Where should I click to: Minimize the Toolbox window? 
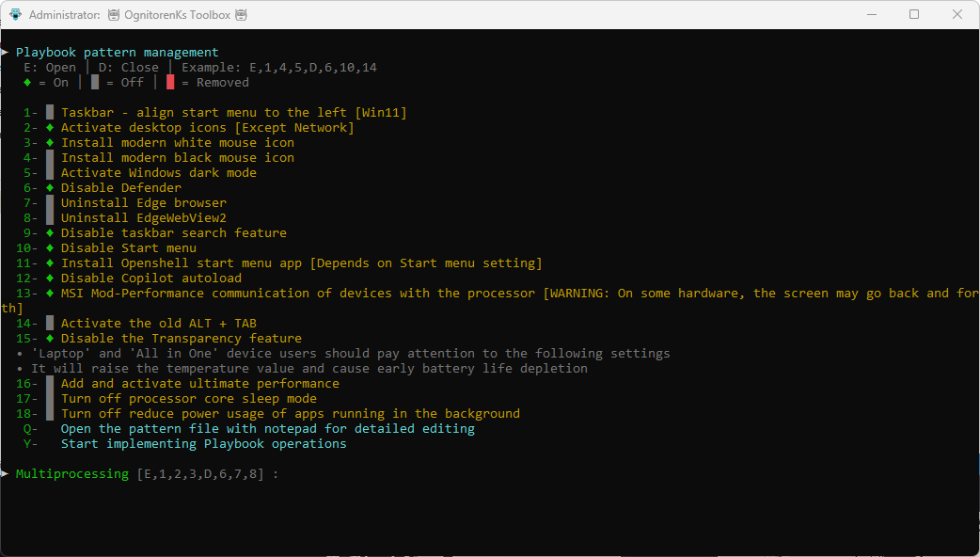coord(871,14)
